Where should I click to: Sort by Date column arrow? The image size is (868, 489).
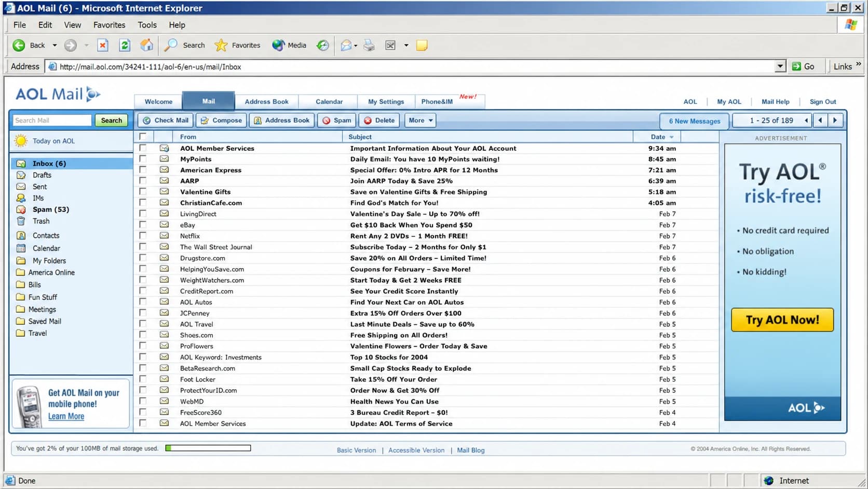tap(672, 137)
